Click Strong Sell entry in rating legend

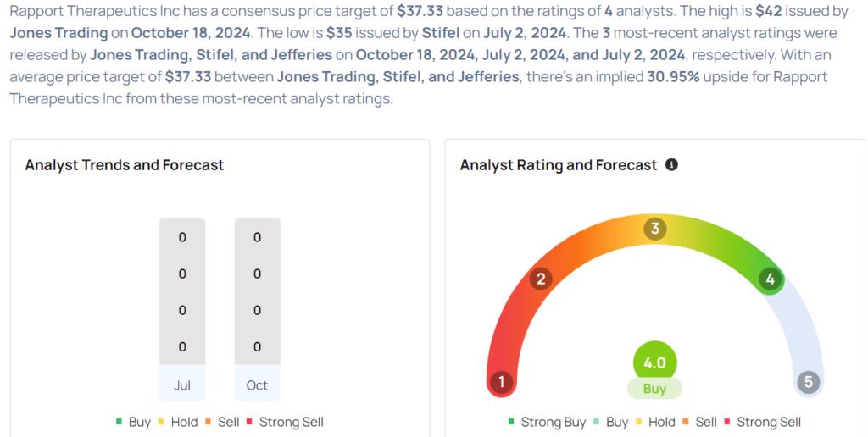click(x=762, y=422)
